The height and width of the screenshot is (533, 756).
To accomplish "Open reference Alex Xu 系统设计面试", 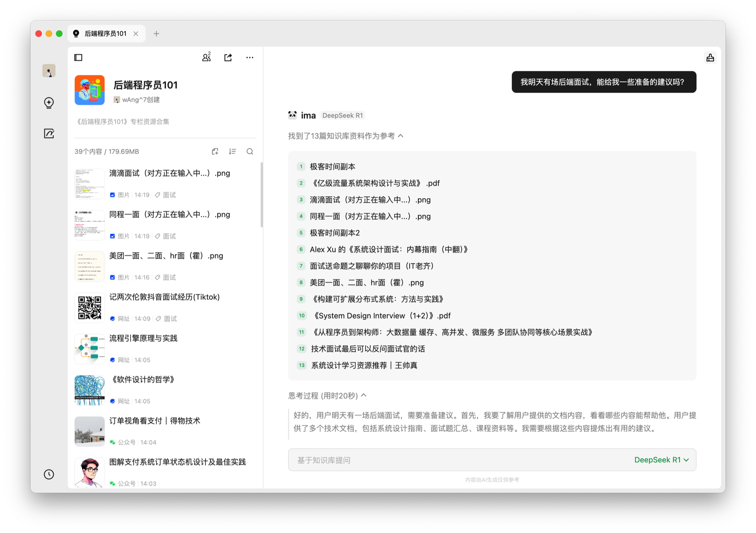I will coord(389,249).
